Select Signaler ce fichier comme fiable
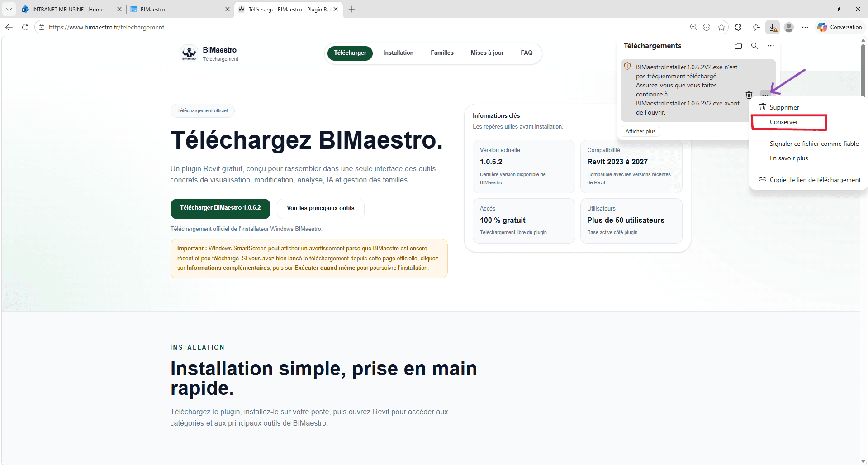868x465 pixels. coord(814,144)
